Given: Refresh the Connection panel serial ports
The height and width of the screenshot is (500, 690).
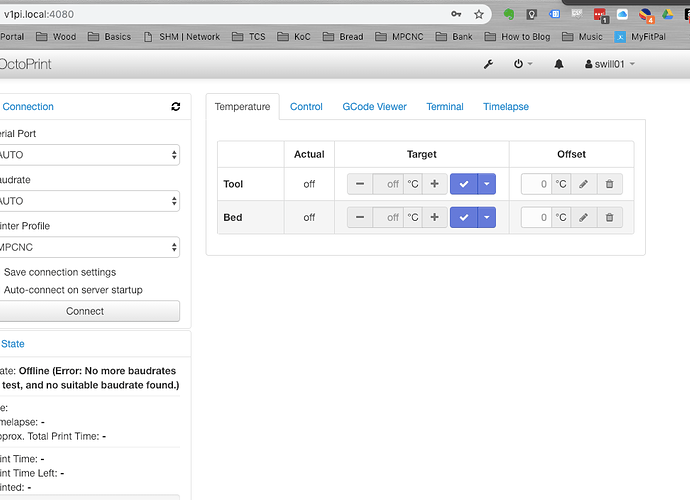Looking at the screenshot, I should tap(176, 107).
